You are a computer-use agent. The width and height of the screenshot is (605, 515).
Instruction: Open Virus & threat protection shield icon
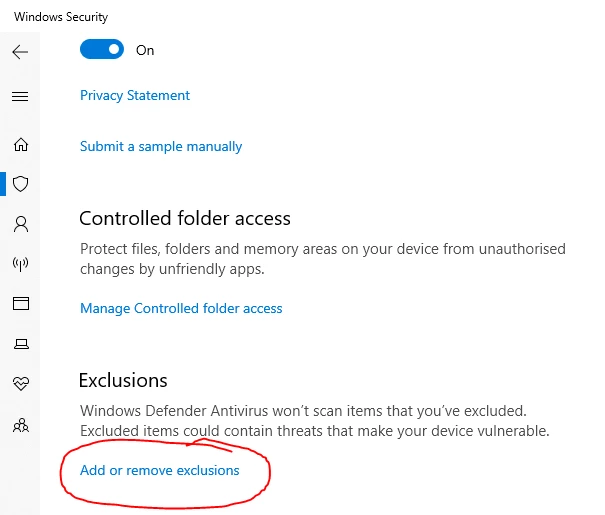click(20, 184)
